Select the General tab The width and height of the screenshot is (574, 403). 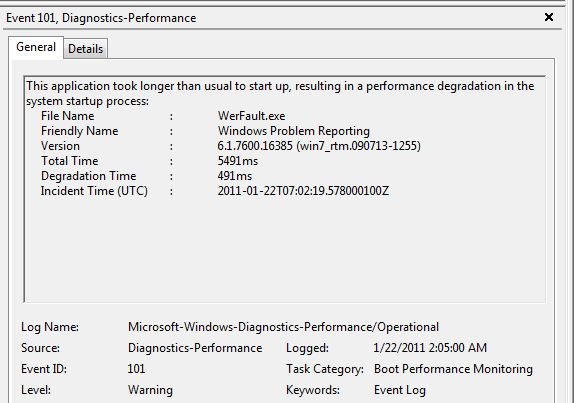click(36, 47)
